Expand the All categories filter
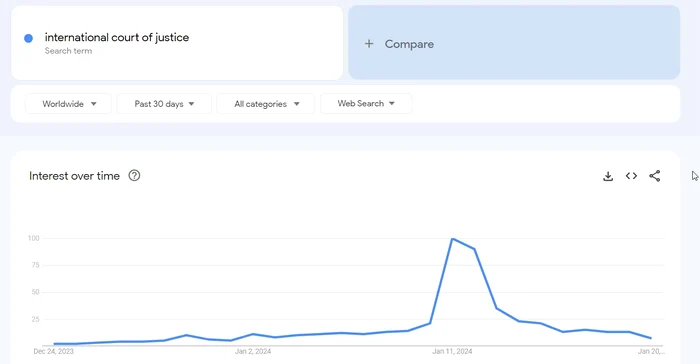Image resolution: width=700 pixels, height=364 pixels. pyautogui.click(x=266, y=104)
